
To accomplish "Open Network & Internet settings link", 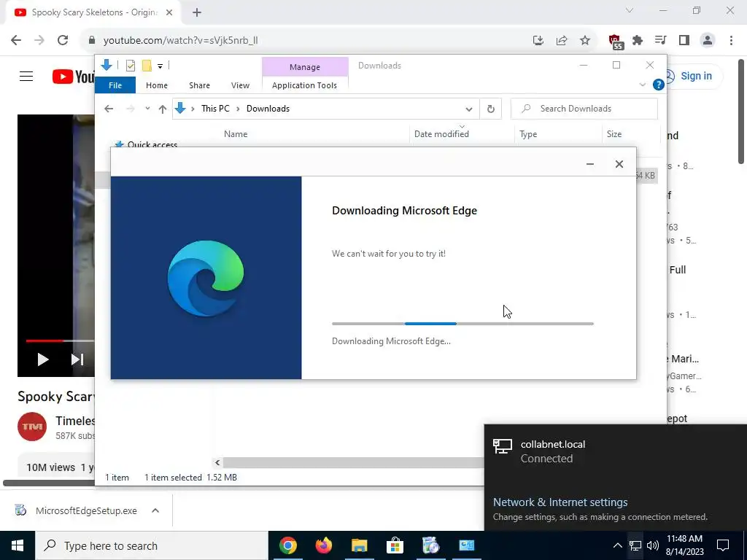I will coord(560,502).
